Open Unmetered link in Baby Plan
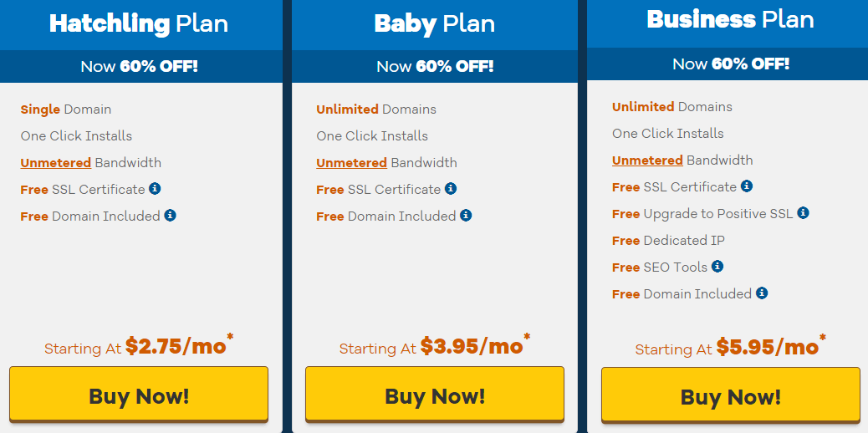The height and width of the screenshot is (433, 868). [351, 163]
